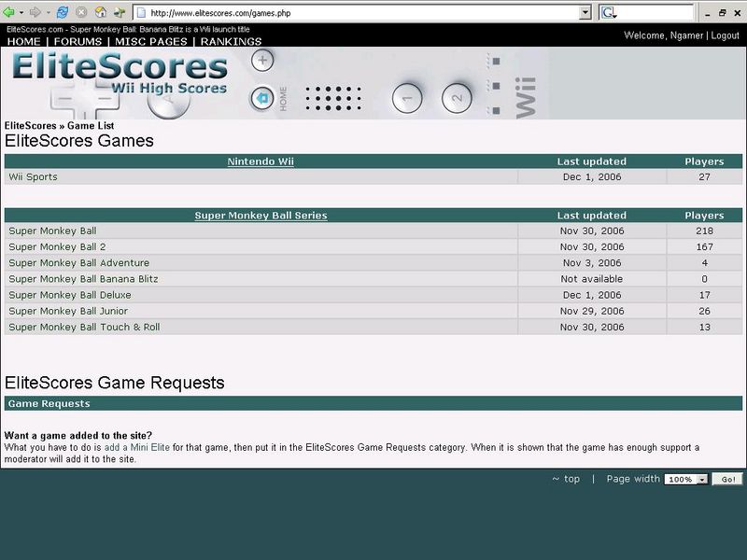
Task: Open the Page width 100% dropdown
Action: (x=686, y=480)
